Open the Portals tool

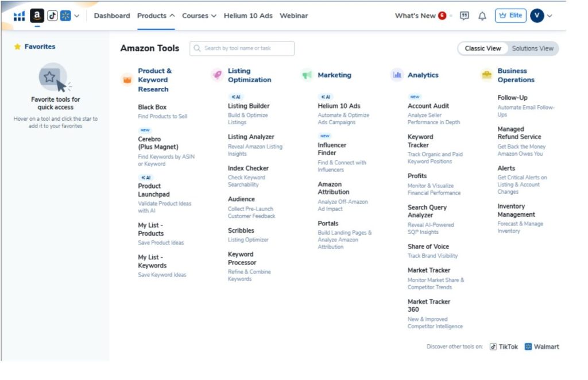[x=328, y=224]
